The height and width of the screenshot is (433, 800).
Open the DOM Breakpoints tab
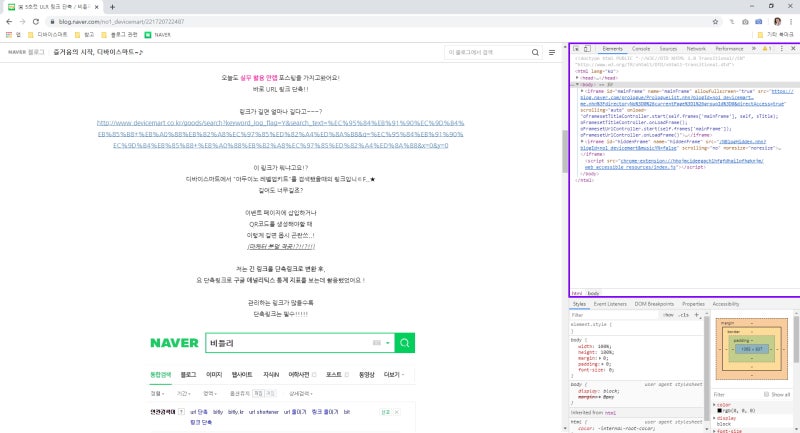654,304
